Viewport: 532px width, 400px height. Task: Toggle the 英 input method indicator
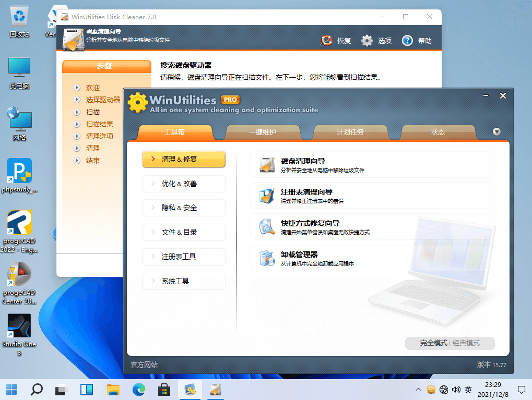[x=468, y=390]
